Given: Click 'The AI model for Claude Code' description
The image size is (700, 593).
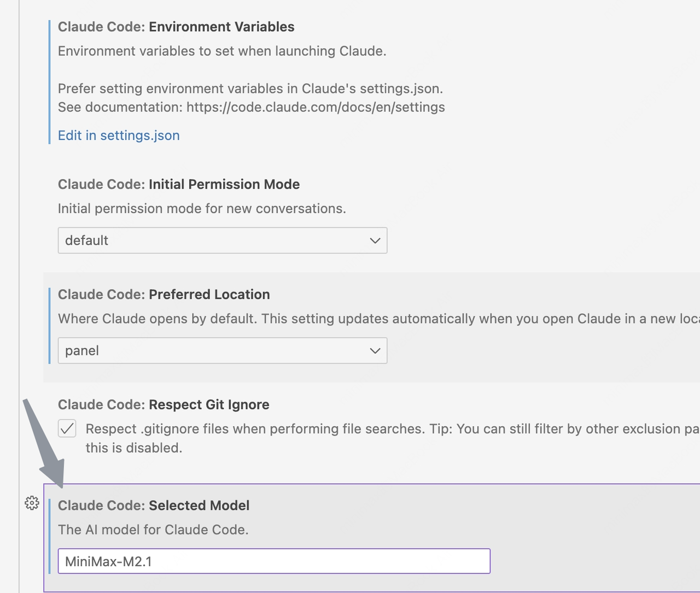Looking at the screenshot, I should pyautogui.click(x=153, y=530).
